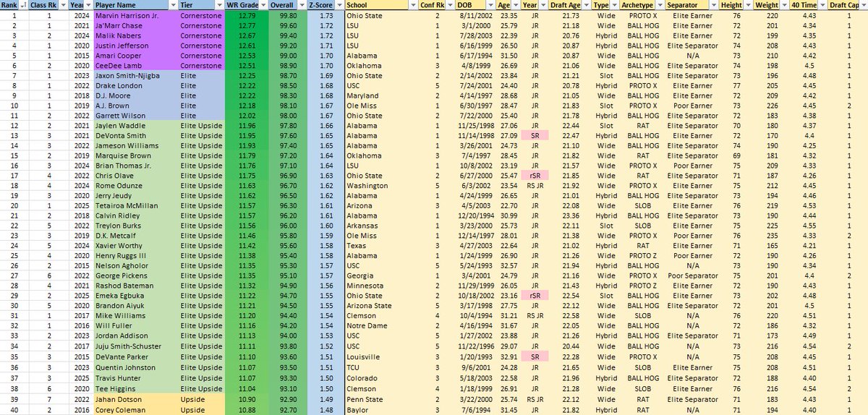Select the Tee Higgins name cell
The width and height of the screenshot is (868, 415).
point(135,388)
